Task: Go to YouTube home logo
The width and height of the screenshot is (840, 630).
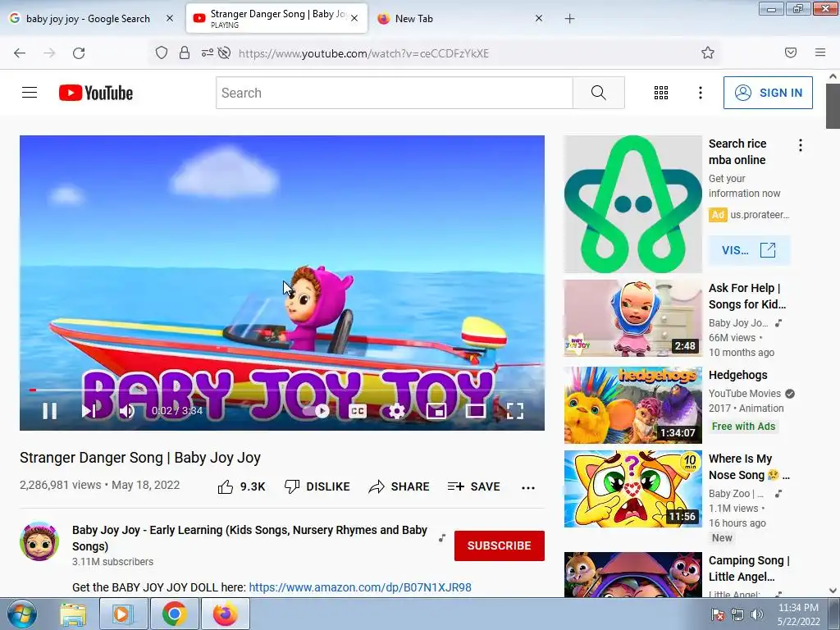Action: click(96, 93)
